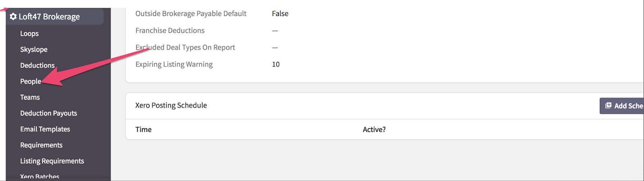This screenshot has width=644, height=181.
Task: Select Deductions in the sidebar
Action: tap(37, 65)
